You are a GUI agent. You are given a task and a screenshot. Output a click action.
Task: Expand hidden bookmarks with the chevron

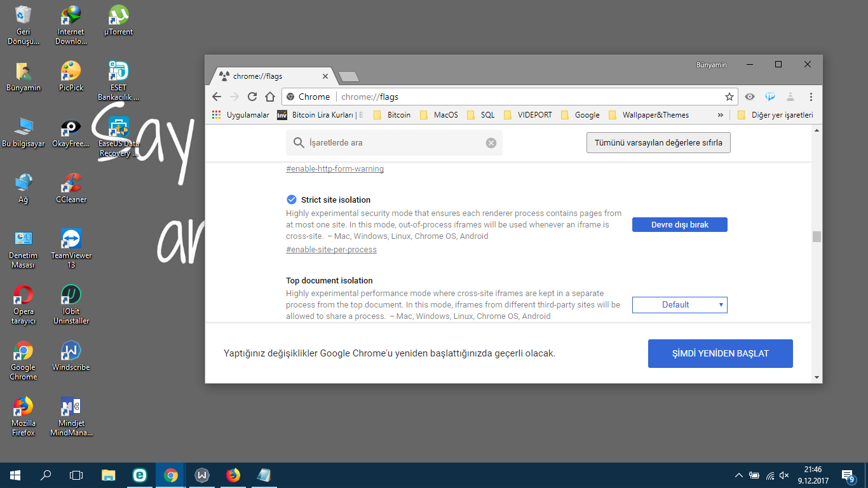point(720,115)
